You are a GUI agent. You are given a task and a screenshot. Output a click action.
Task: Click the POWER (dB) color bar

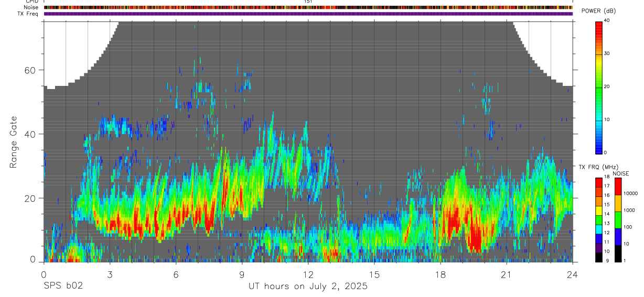click(599, 87)
